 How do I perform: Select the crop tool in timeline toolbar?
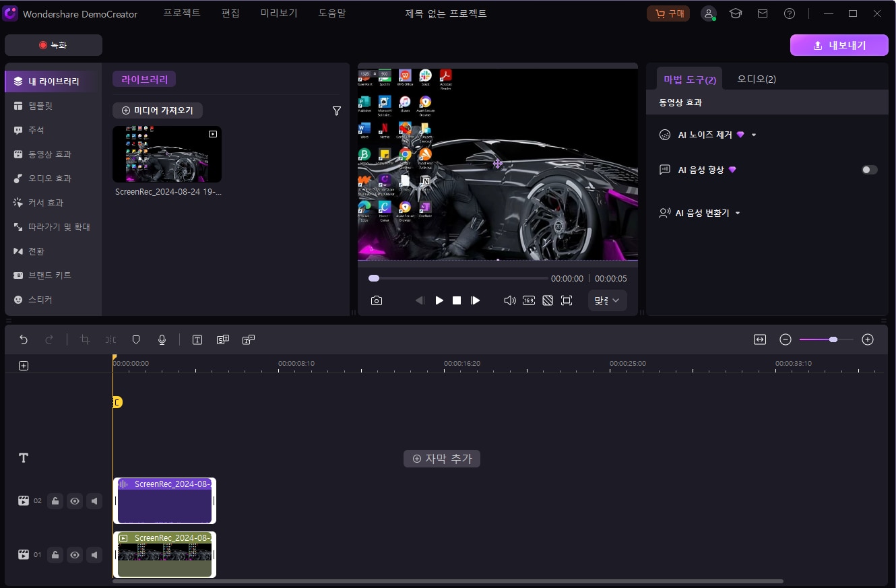(85, 339)
